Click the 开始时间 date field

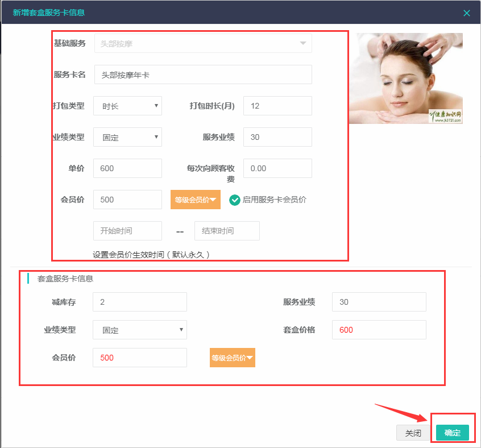coord(127,231)
